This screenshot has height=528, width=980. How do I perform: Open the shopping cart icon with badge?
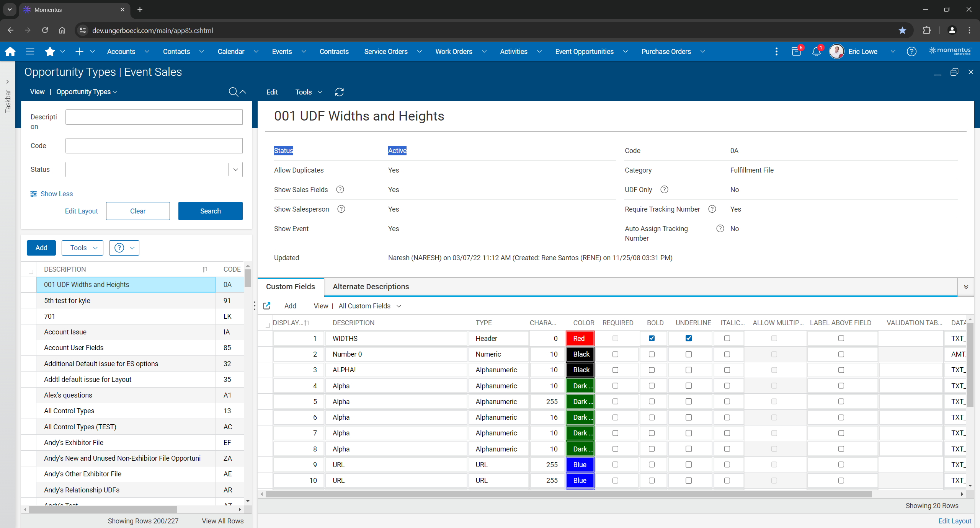(x=796, y=52)
